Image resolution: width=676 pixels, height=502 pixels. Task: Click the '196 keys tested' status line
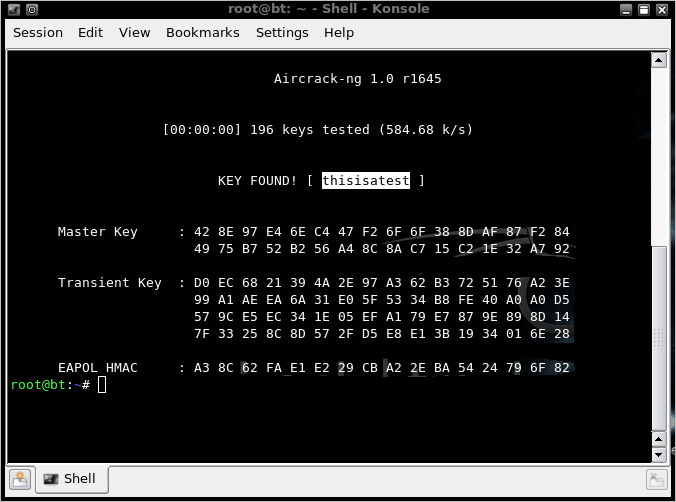[x=318, y=130]
